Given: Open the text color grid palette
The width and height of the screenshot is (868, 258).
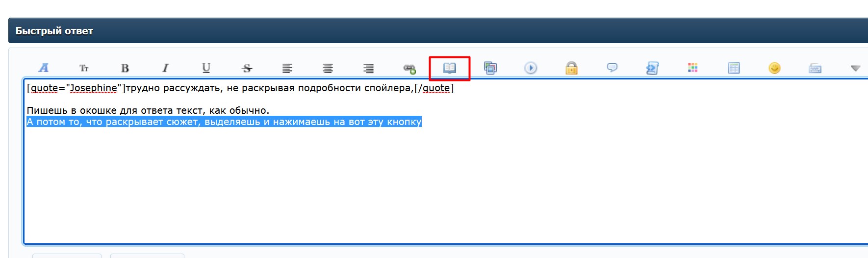Looking at the screenshot, I should 693,68.
